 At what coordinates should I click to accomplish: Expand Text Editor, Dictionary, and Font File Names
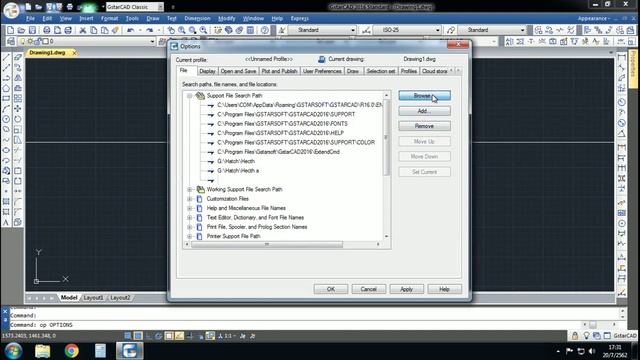click(189, 218)
